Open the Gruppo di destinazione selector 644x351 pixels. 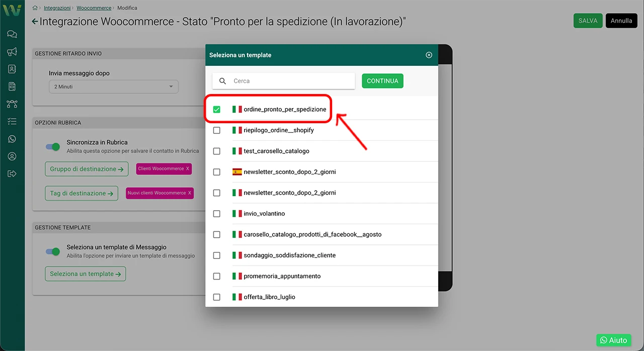tap(87, 169)
